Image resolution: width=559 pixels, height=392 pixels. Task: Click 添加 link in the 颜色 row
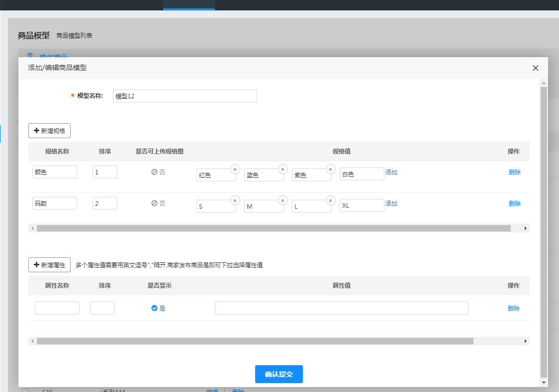click(391, 172)
